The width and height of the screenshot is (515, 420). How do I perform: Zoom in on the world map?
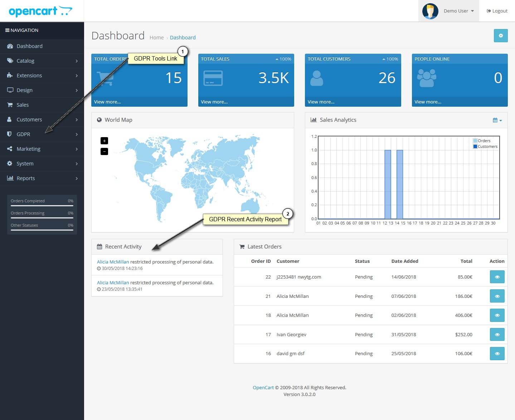point(104,141)
